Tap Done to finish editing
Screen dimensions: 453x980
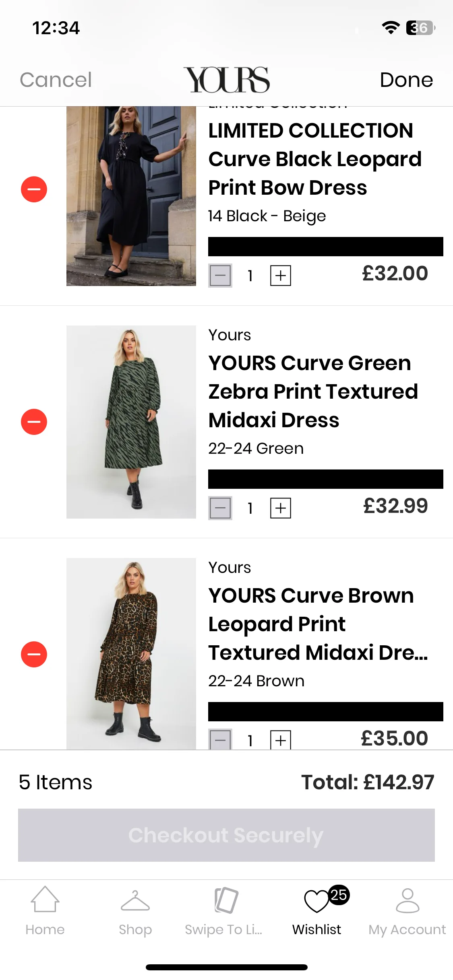[406, 80]
